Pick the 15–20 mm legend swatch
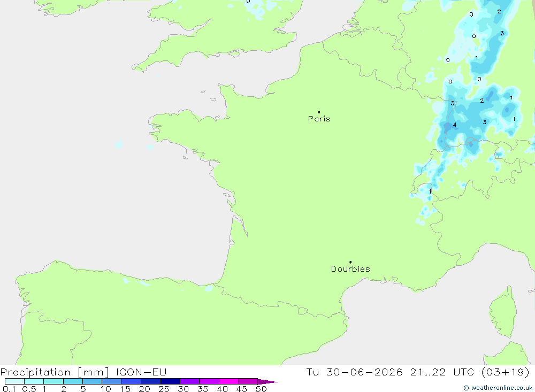 pos(131,381)
